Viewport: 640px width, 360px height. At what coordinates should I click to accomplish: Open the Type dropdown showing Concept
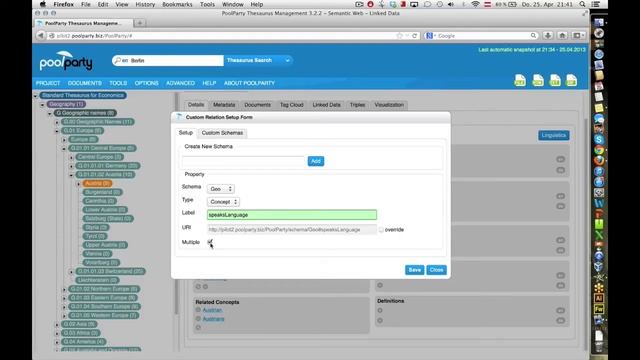[223, 202]
